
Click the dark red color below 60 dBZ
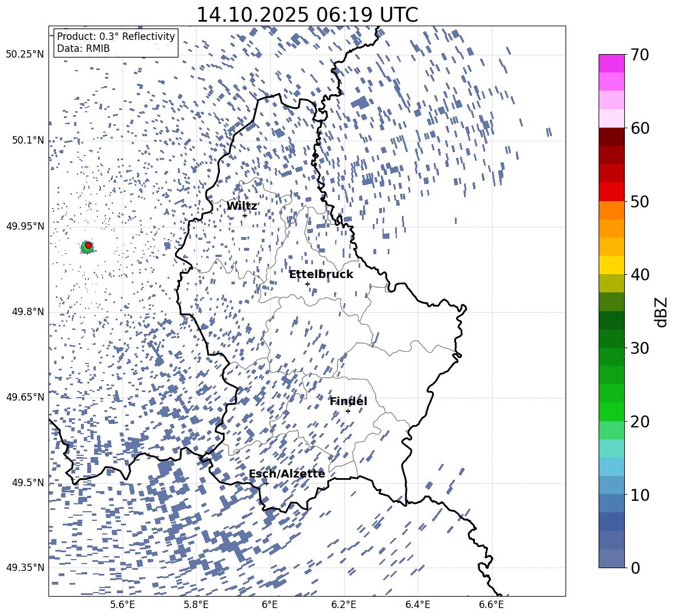tap(612, 137)
